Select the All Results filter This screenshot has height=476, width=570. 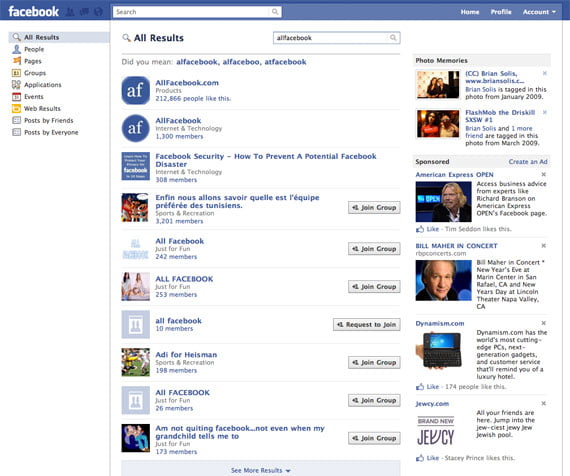pyautogui.click(x=59, y=37)
